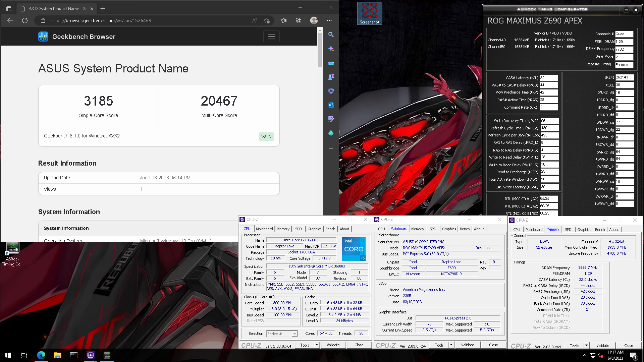Click the Edge back arrow
The width and height of the screenshot is (644, 362).
click(x=10, y=20)
